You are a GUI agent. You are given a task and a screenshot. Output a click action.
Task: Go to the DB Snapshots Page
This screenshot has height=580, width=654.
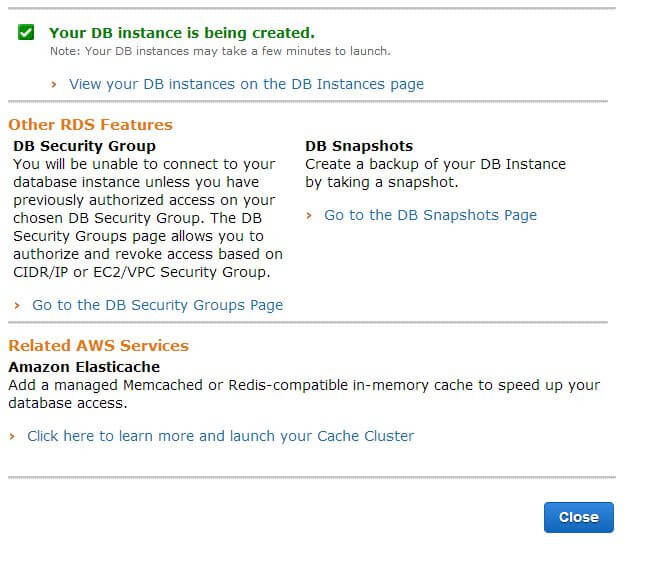tap(430, 215)
